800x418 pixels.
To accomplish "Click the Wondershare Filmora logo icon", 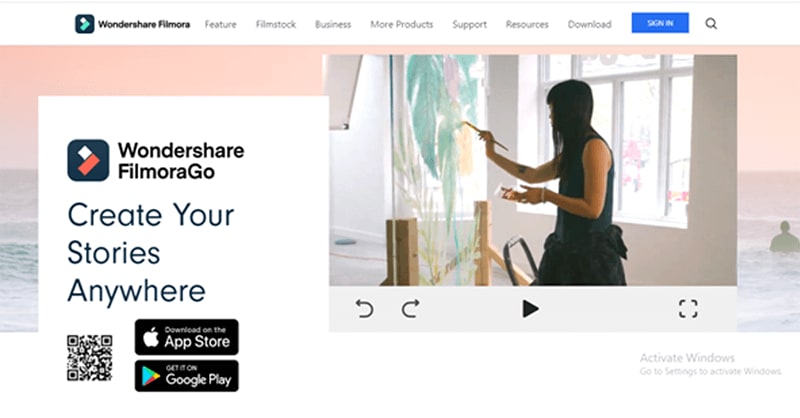I will [x=84, y=24].
